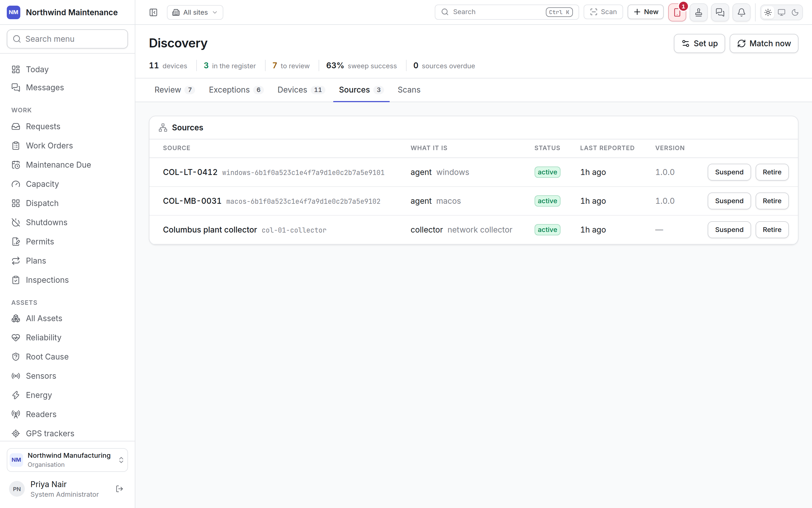Switch to system theme monitor icon
Image resolution: width=812 pixels, height=508 pixels.
click(782, 12)
